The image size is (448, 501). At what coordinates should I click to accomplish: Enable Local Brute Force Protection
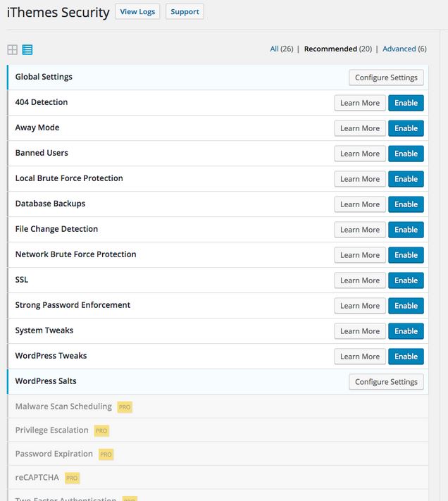click(406, 179)
